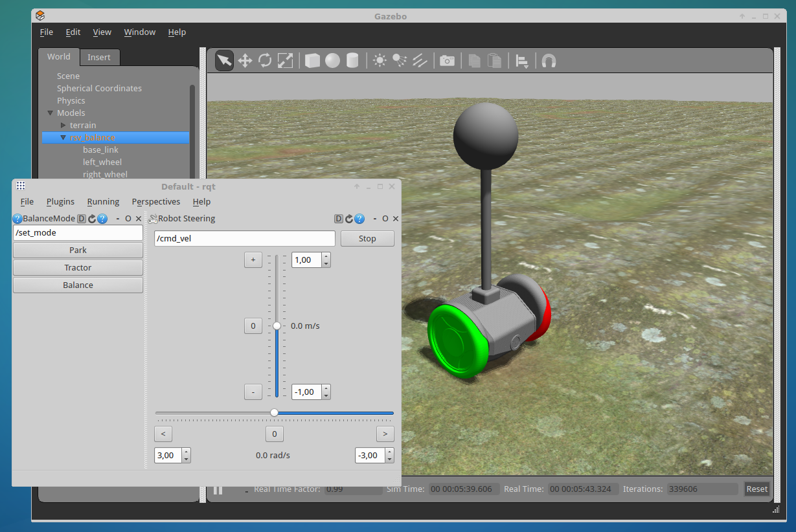The width and height of the screenshot is (796, 532).
Task: Insert a box shape
Action: (312, 61)
